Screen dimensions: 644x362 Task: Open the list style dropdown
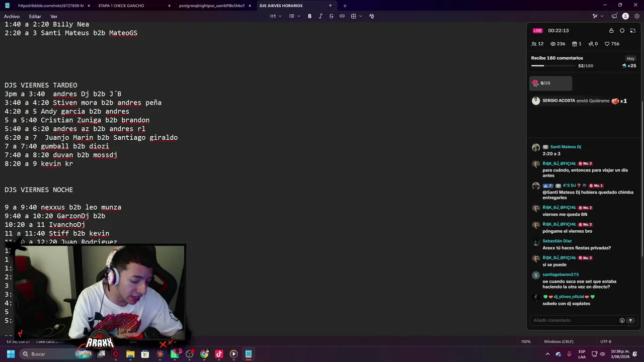(x=294, y=16)
